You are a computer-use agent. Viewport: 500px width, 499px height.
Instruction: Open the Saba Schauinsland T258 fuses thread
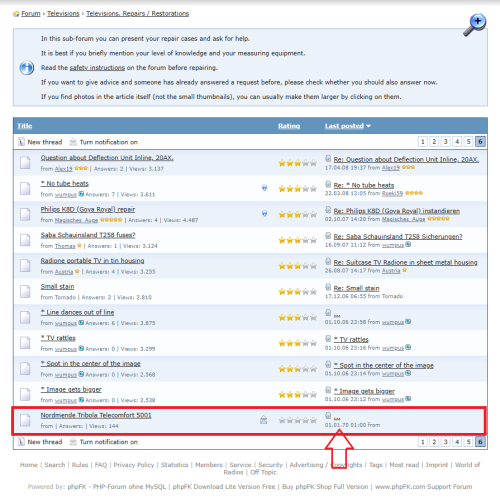coord(88,235)
